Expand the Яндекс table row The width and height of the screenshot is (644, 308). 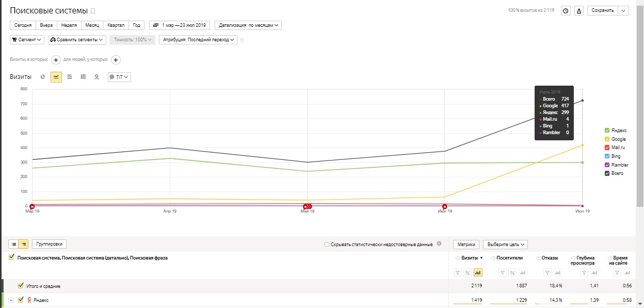[x=11, y=300]
